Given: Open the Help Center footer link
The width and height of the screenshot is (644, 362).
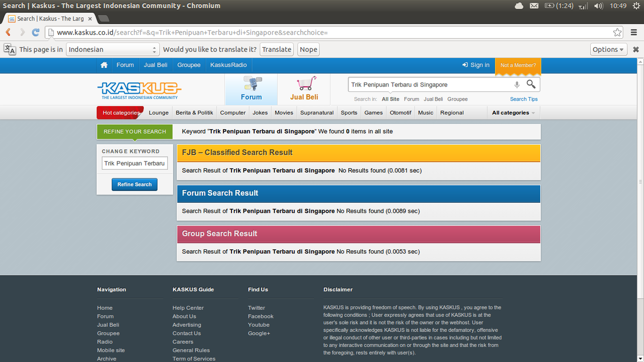Looking at the screenshot, I should click(x=188, y=308).
